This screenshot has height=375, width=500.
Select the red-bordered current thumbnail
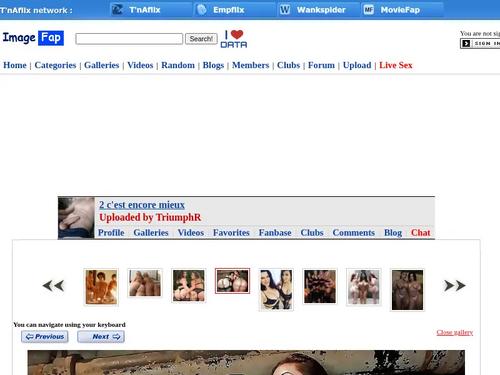(x=232, y=281)
